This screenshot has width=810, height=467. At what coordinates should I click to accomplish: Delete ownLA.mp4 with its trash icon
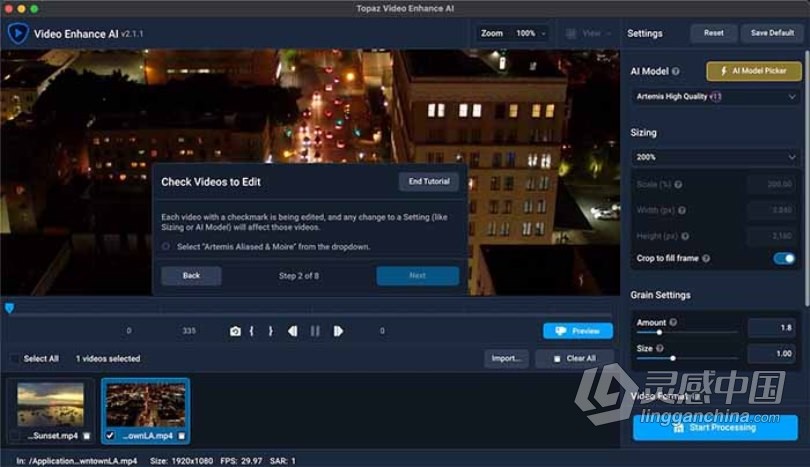[181, 436]
